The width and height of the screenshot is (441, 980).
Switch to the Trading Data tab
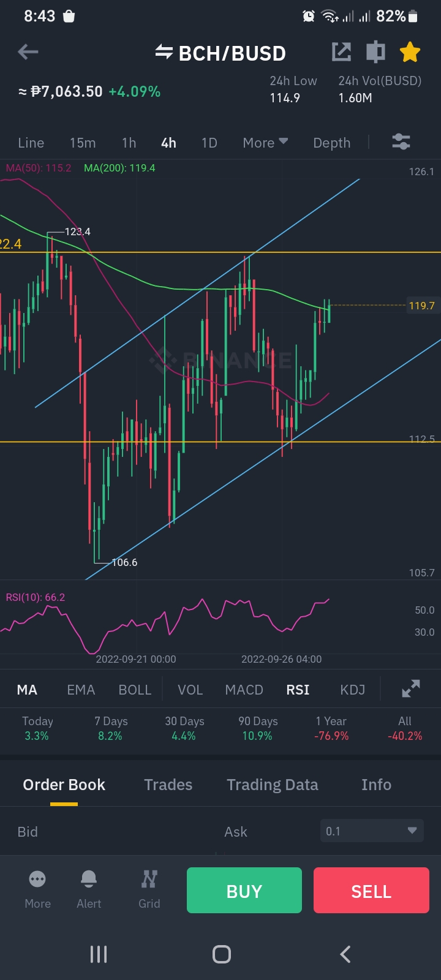pos(273,785)
